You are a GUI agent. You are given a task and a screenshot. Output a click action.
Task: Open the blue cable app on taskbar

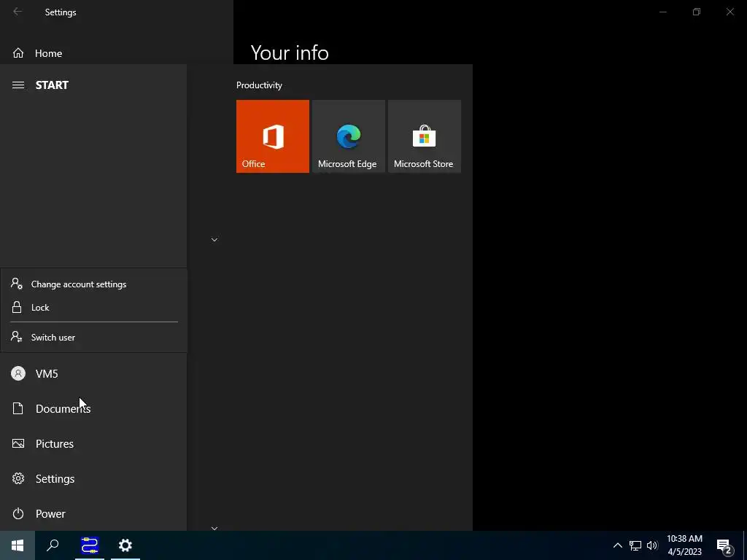click(90, 545)
